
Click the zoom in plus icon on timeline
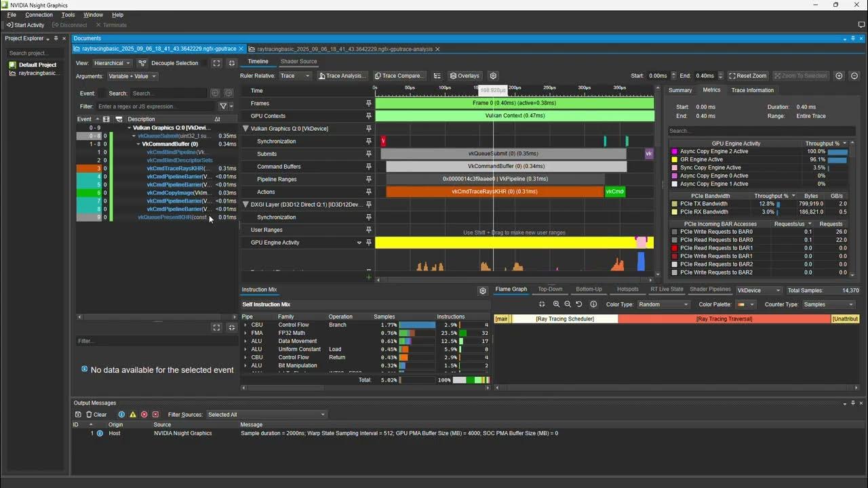pos(839,76)
